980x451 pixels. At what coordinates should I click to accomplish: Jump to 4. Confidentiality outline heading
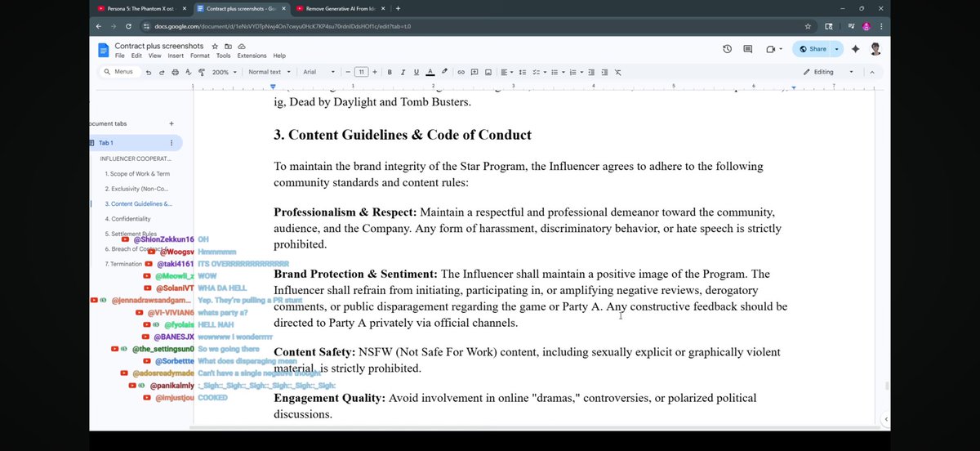pyautogui.click(x=128, y=219)
